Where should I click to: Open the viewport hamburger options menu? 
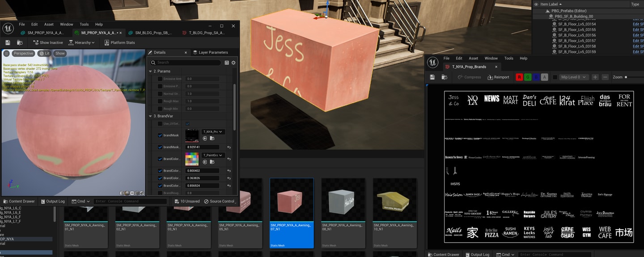tap(6, 53)
